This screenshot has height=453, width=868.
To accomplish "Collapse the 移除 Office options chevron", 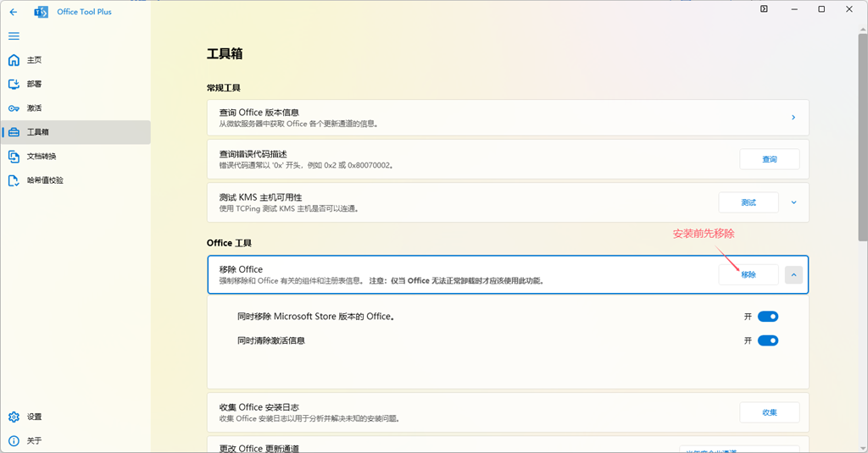I will tap(793, 275).
